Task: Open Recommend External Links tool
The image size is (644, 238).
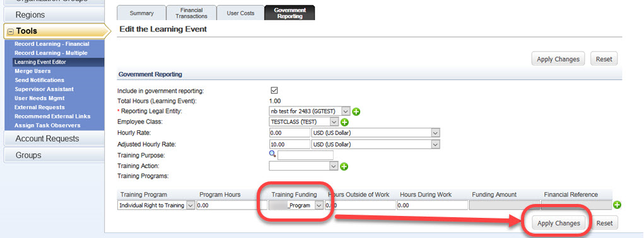Action: tap(52, 116)
